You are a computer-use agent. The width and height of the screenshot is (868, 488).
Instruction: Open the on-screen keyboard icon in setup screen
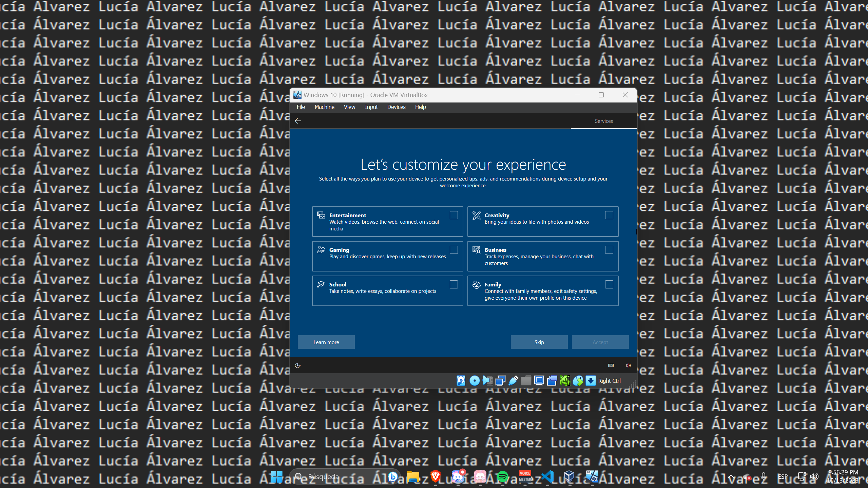pyautogui.click(x=611, y=365)
